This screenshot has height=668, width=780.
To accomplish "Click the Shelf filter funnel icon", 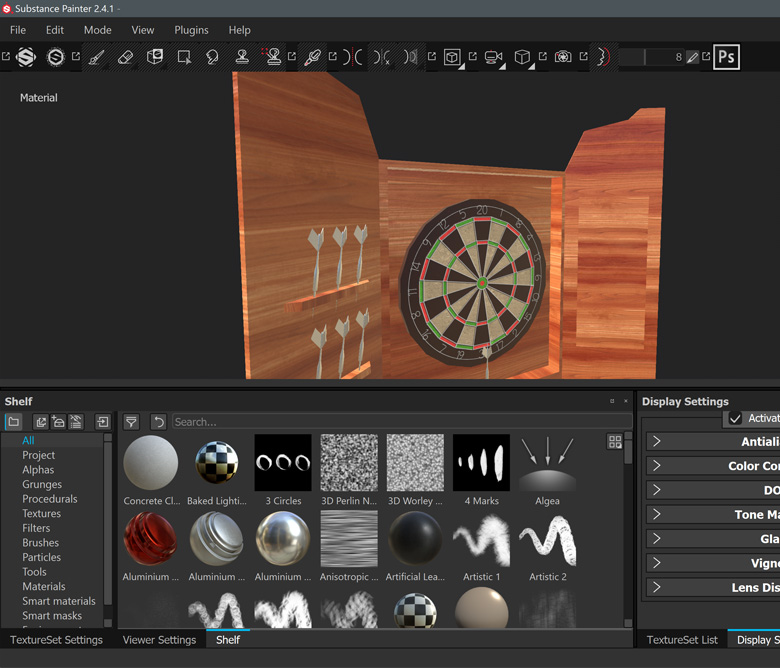I will pos(131,422).
